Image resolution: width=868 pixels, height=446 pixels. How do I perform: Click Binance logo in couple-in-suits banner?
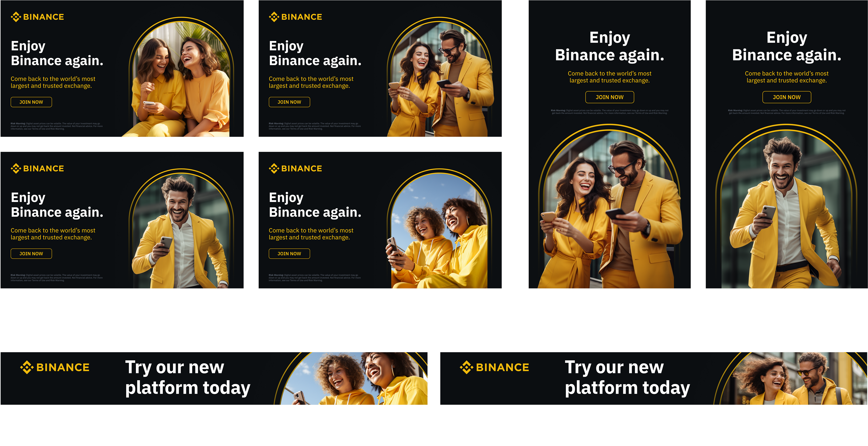295,17
